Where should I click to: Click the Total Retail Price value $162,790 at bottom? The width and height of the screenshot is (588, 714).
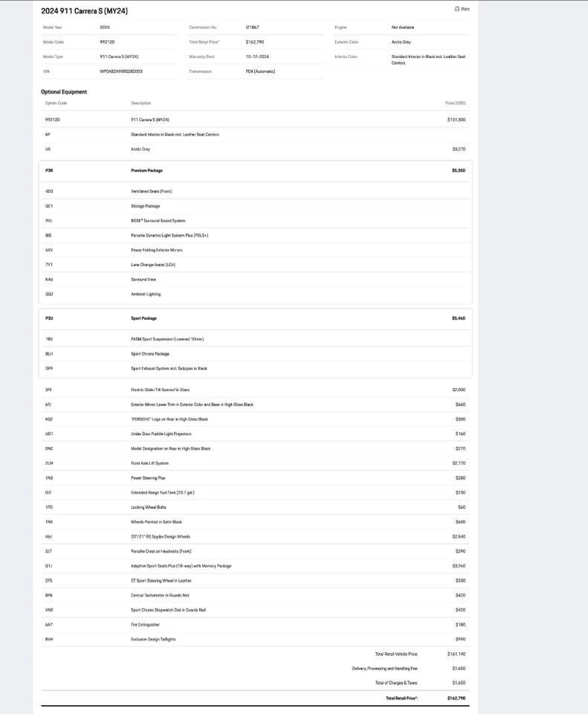pos(456,698)
